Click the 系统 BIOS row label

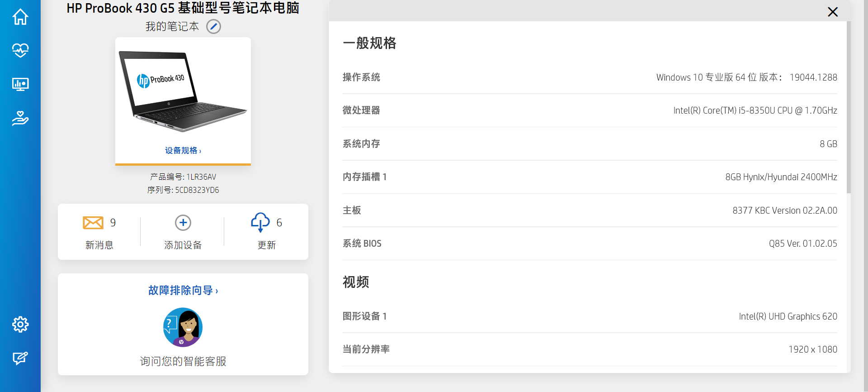coord(362,244)
